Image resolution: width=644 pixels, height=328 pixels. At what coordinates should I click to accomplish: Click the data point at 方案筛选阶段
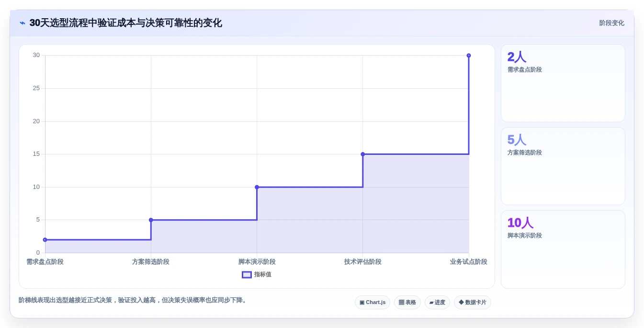(151, 220)
